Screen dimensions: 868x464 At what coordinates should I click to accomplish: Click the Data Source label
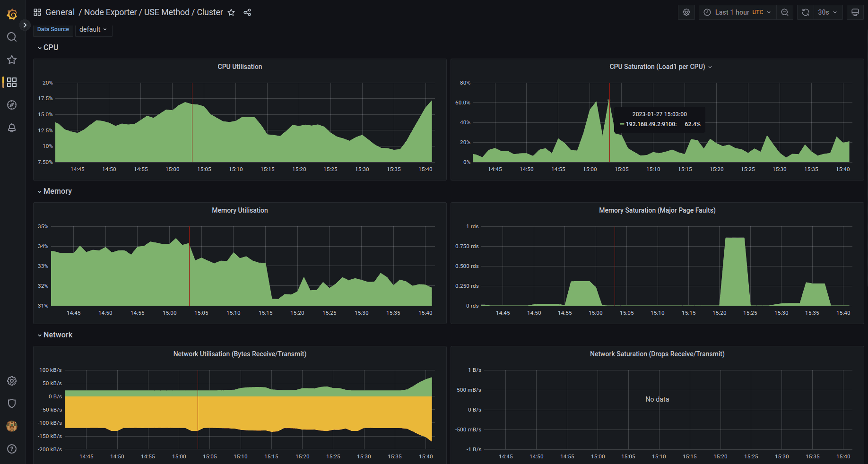click(53, 29)
